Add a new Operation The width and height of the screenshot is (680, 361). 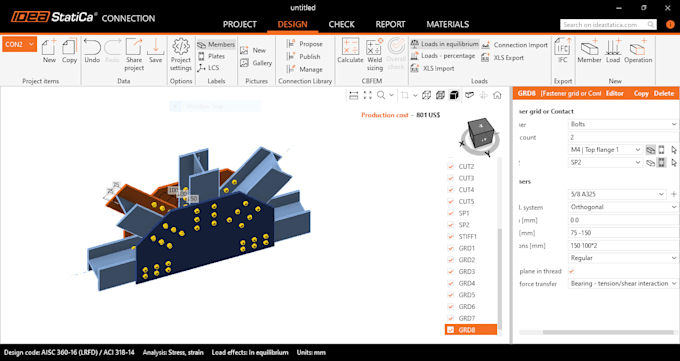pyautogui.click(x=638, y=51)
